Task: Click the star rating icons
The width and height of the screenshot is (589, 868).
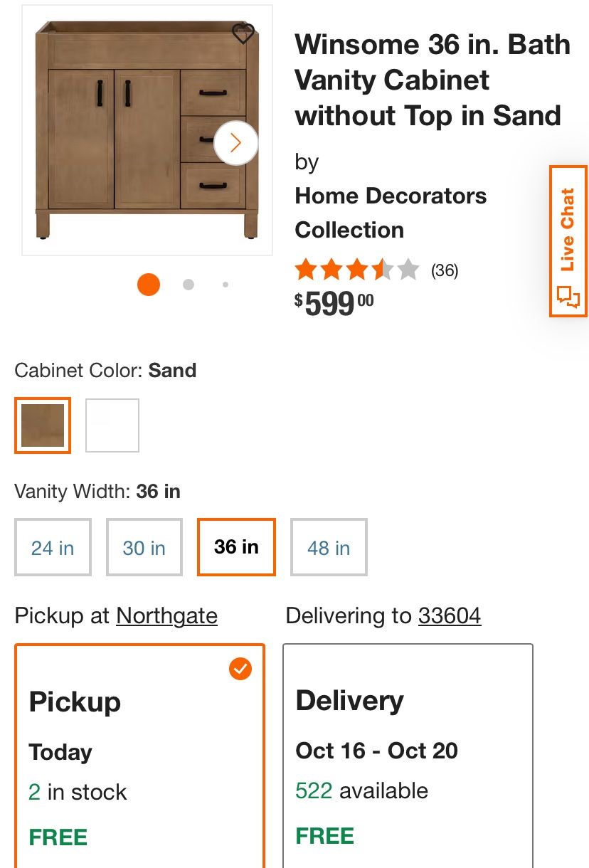Action: pos(356,270)
